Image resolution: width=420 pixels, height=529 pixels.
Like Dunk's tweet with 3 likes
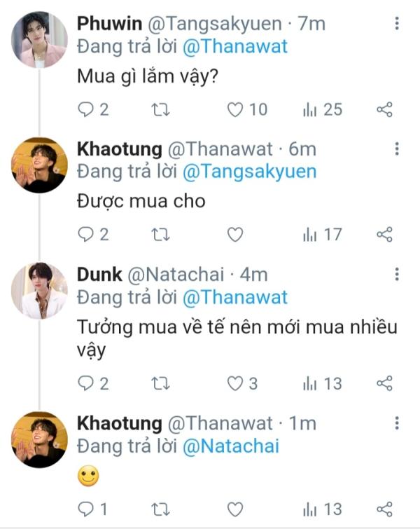point(236,383)
